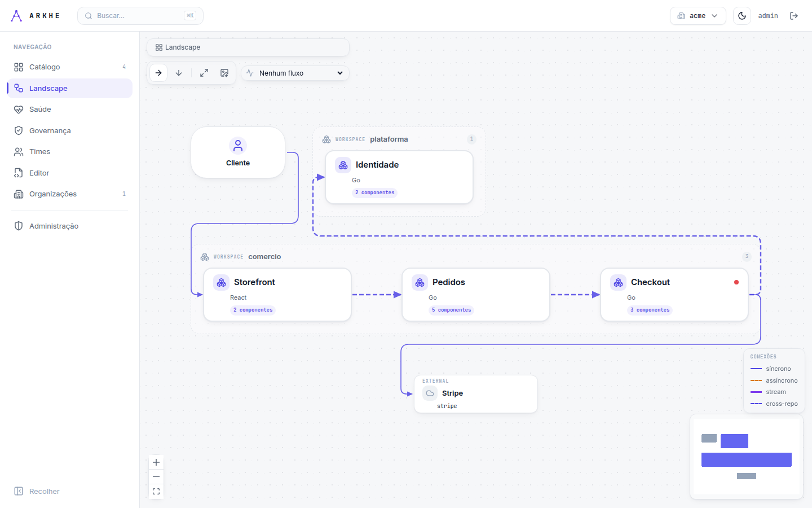812x508 pixels.
Task: Click the red status dot on Checkout
Action: pyautogui.click(x=736, y=282)
